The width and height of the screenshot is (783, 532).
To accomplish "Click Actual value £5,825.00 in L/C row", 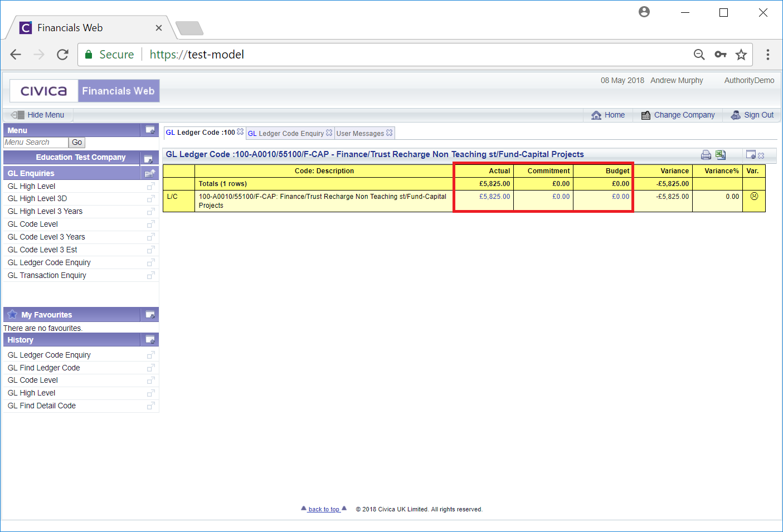I will click(x=494, y=197).
